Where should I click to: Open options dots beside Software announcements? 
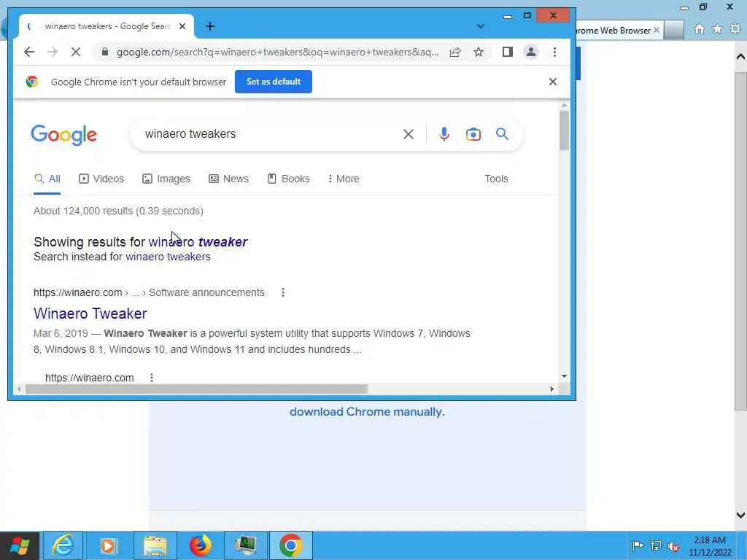tap(283, 292)
